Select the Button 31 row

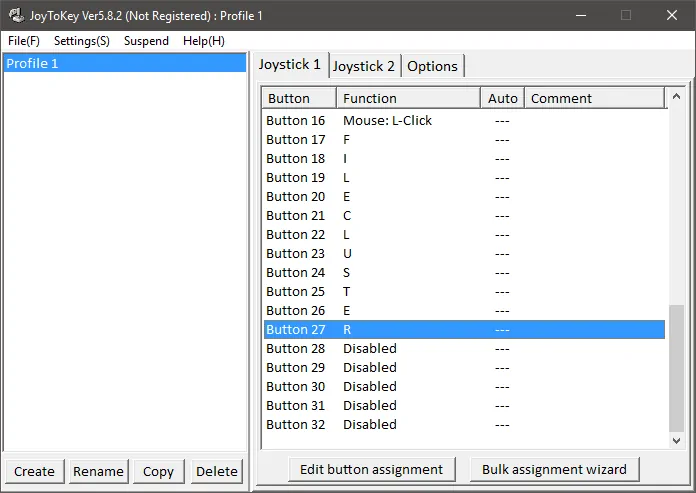[464, 406]
